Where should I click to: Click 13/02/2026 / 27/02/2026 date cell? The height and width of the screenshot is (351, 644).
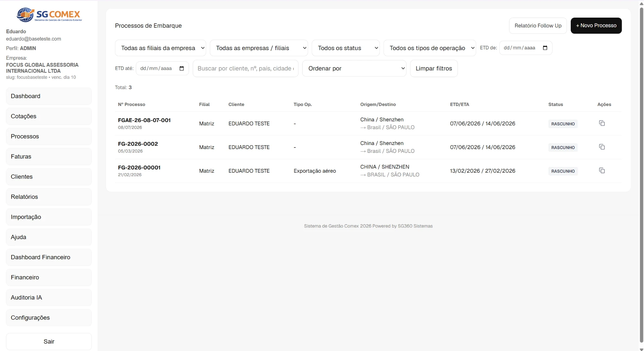click(x=482, y=171)
